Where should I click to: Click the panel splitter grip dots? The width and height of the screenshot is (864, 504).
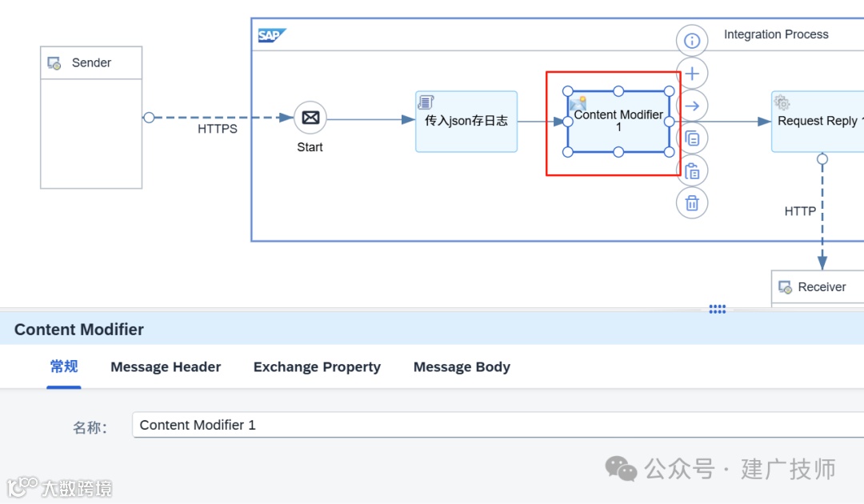click(717, 309)
